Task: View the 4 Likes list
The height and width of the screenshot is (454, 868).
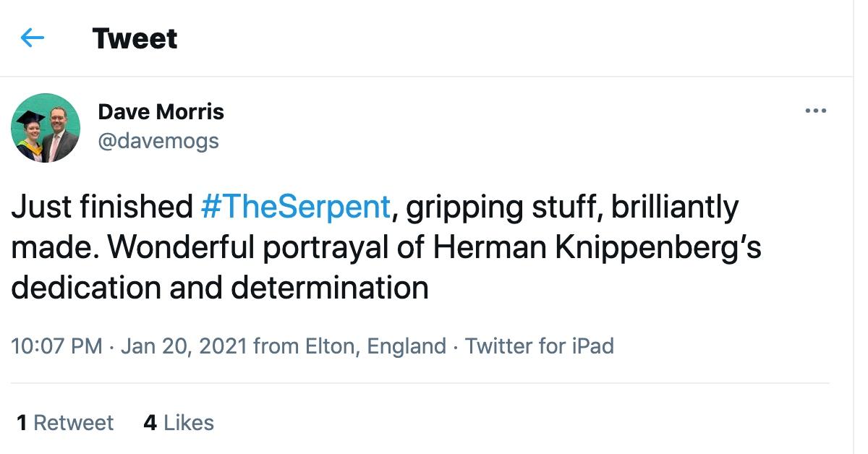Action: pyautogui.click(x=179, y=423)
